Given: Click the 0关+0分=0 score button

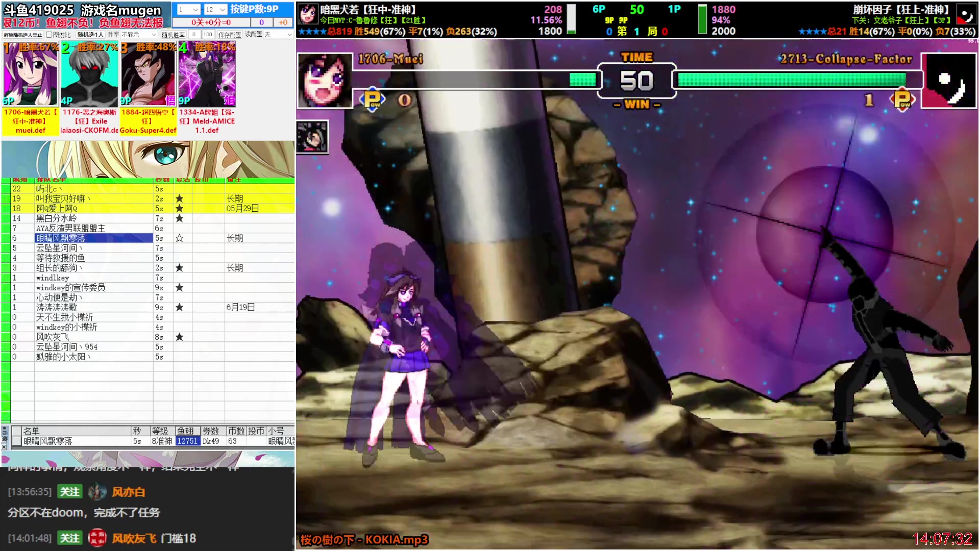Looking at the screenshot, I should (211, 22).
